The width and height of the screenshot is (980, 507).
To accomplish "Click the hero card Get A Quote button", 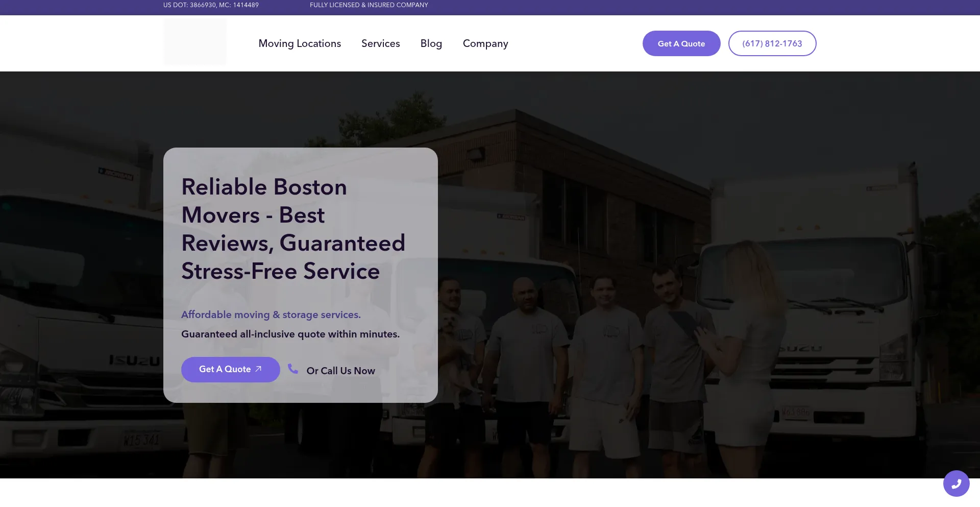I will point(230,369).
